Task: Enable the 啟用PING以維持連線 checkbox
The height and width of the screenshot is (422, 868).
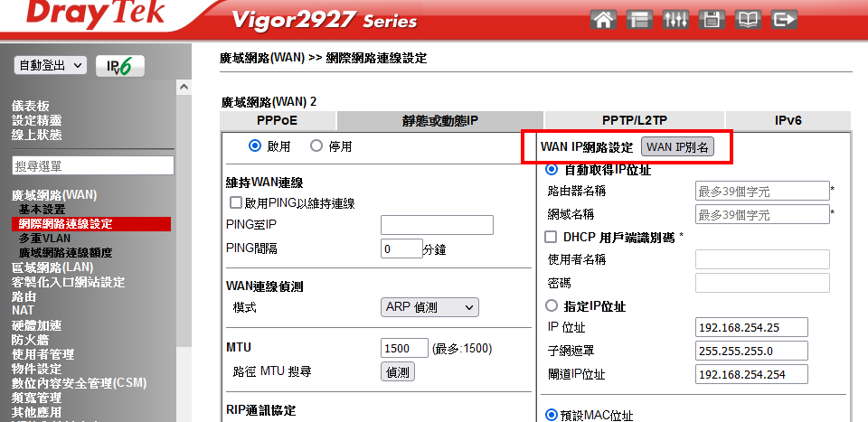Action: click(236, 202)
